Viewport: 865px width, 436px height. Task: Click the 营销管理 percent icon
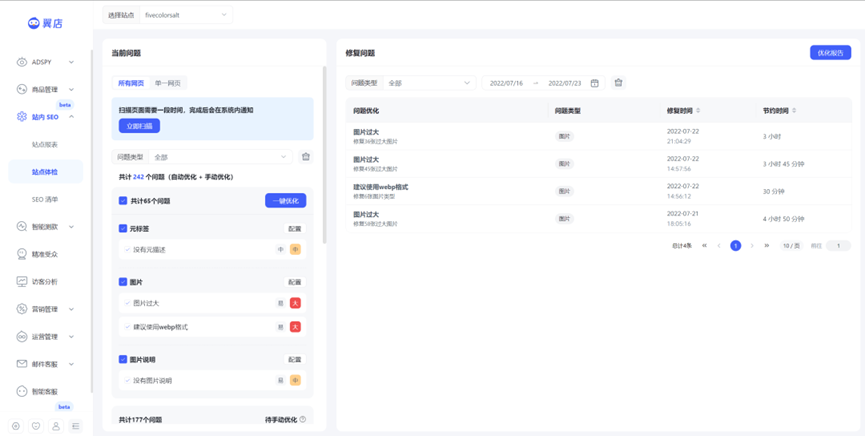(22, 309)
